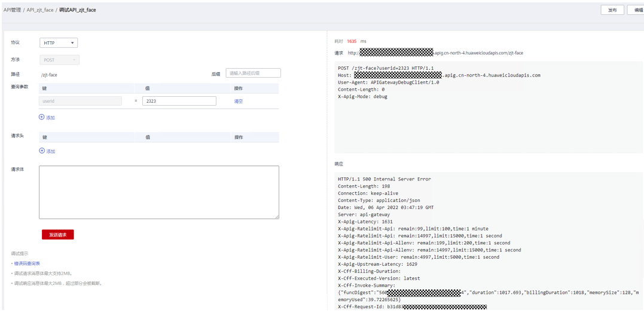Click the value field containing 2323
Screen dimensions: 644x316
[x=179, y=102]
